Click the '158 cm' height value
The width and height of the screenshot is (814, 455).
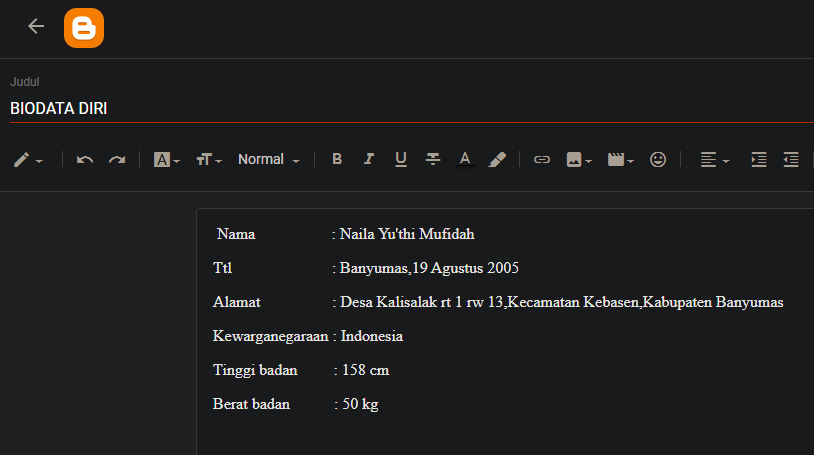[365, 370]
